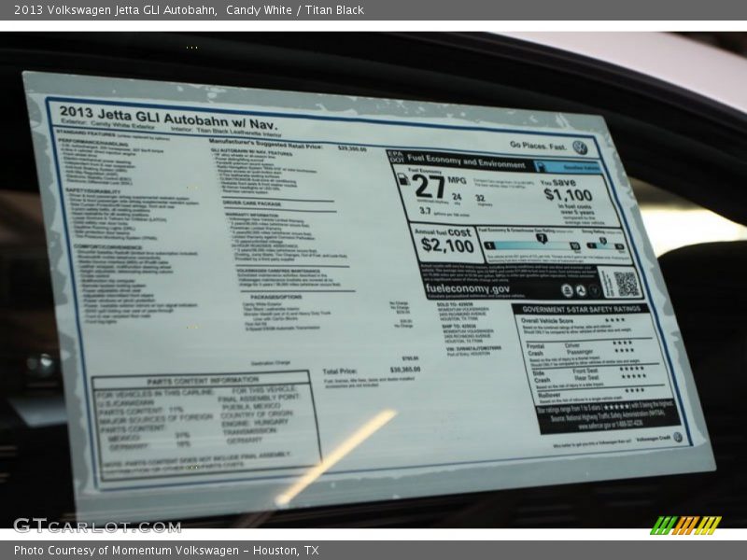Screen dimensions: 747x560
Task: Click the green-orange striped logo bottom right
Action: [x=685, y=525]
